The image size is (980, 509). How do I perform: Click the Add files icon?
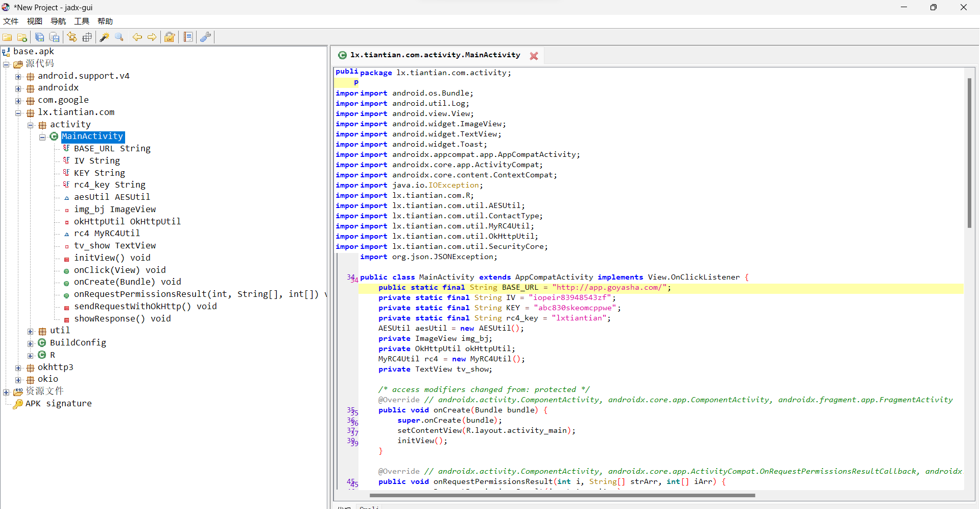point(22,37)
